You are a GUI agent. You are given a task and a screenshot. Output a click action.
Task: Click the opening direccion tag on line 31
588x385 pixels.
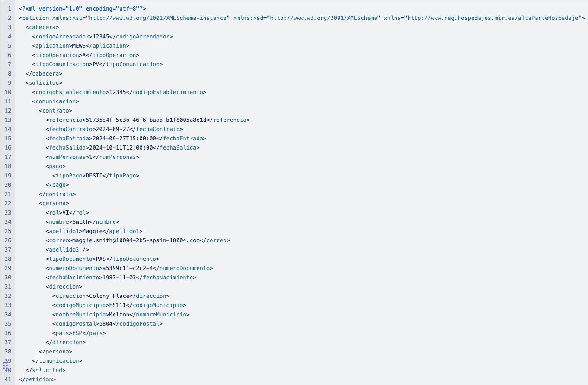point(64,287)
